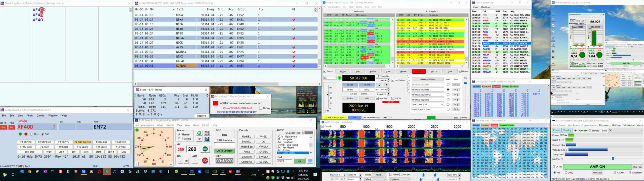Click the red Enable Tx button
This screenshot has height=181, width=644.
[x=419, y=71]
